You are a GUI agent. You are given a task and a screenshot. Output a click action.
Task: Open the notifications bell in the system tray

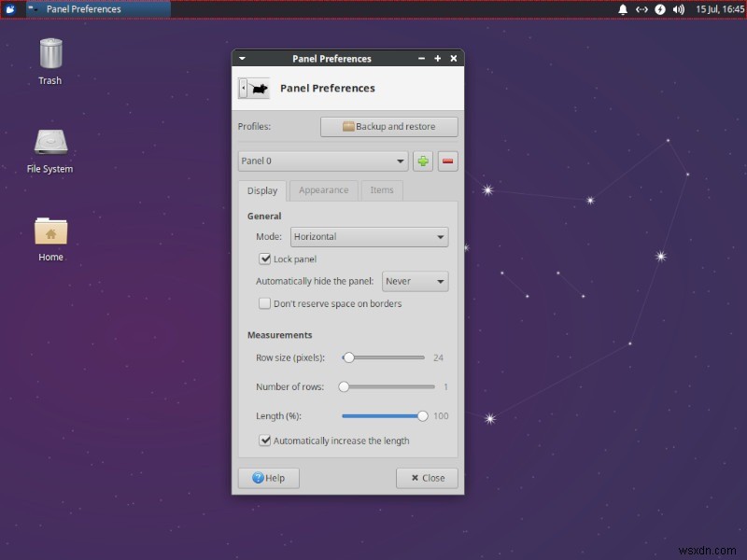[x=622, y=9]
